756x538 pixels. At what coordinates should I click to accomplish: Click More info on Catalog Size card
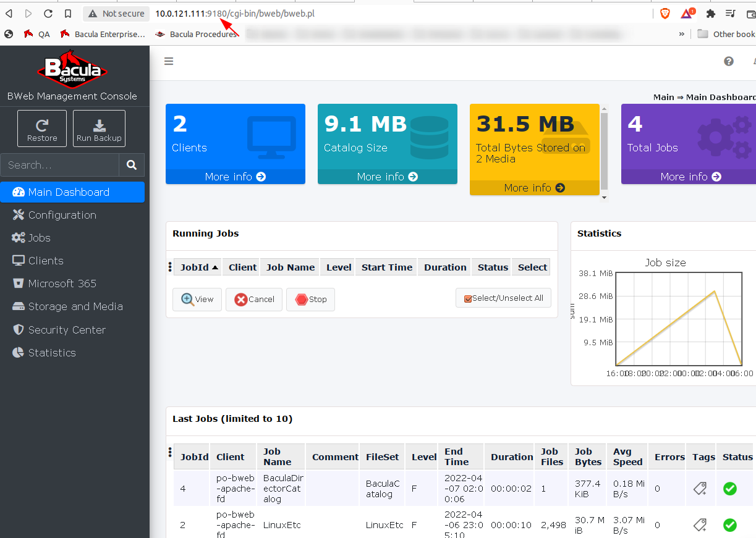(388, 177)
